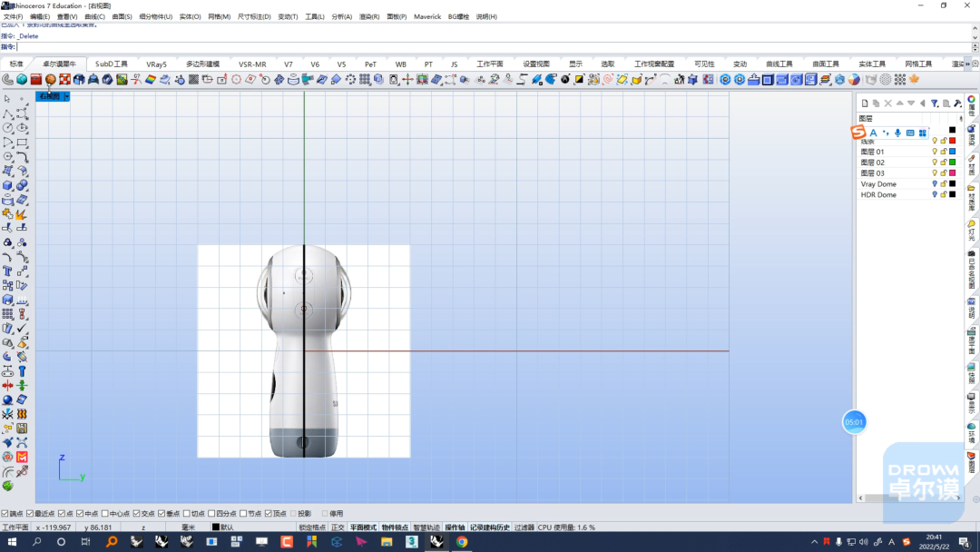Switch to the VRay5 toolbar tab
980x552 pixels.
[156, 64]
